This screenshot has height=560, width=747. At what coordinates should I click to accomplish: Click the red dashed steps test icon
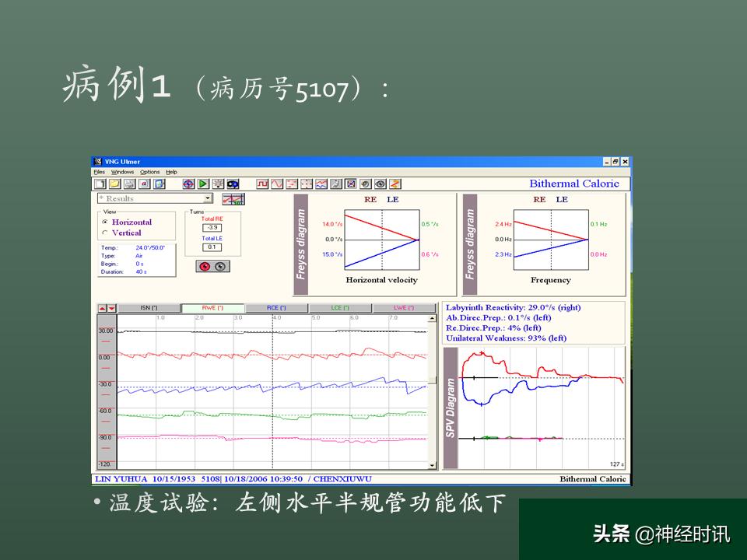tap(292, 184)
